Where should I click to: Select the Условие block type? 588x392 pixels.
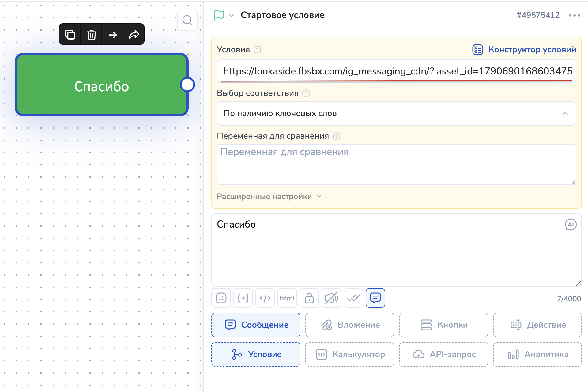tap(256, 354)
